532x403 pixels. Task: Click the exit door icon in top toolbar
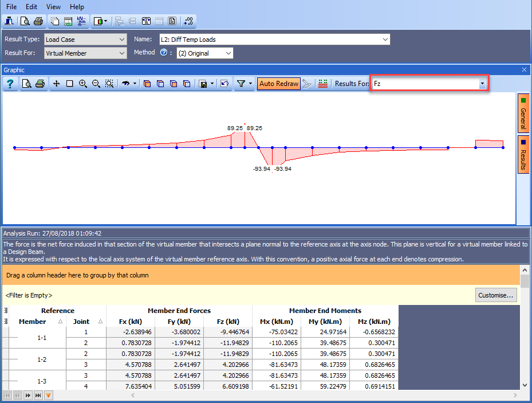click(x=9, y=21)
